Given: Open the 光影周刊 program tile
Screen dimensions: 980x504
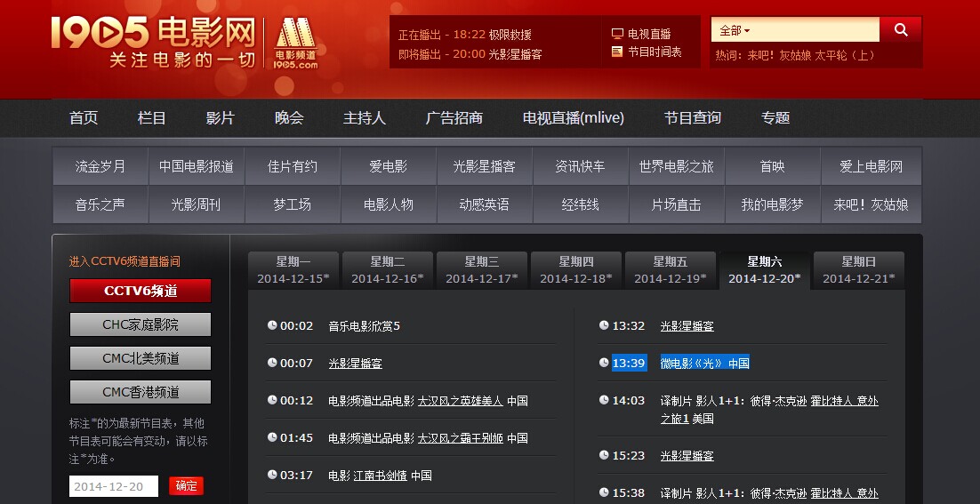Looking at the screenshot, I should click(197, 204).
